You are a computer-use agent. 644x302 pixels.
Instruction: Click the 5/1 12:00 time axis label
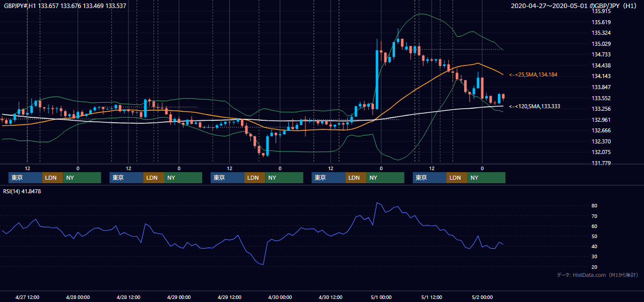pyautogui.click(x=432, y=297)
